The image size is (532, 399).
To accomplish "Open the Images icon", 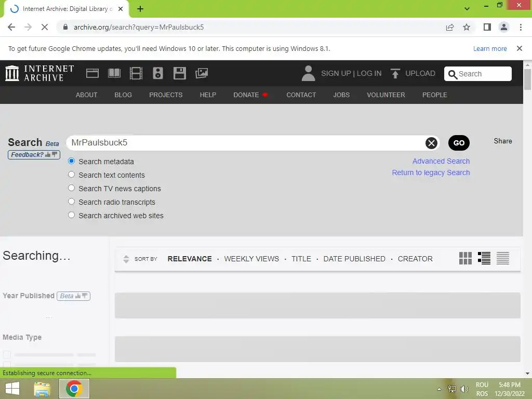I will [x=202, y=73].
